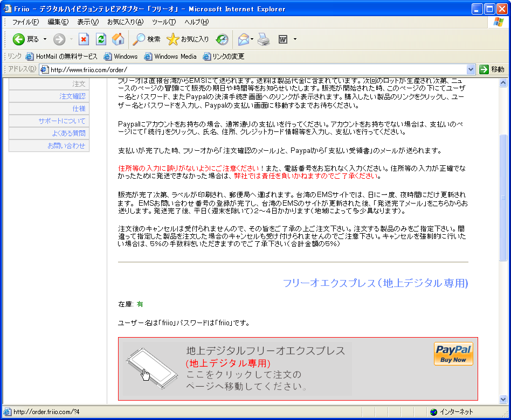Expand the Edit button dropdown arrow
Image resolution: width=511 pixels, height=420 pixels.
coord(295,39)
